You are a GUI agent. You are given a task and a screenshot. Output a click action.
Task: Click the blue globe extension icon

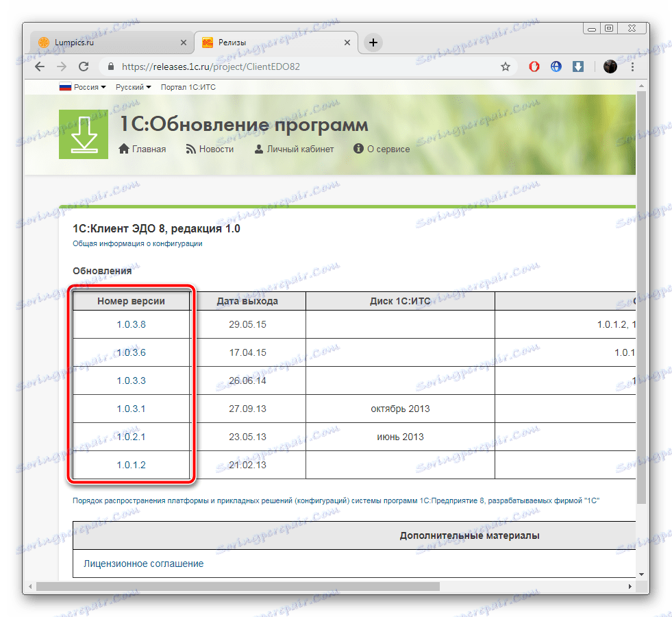[556, 66]
